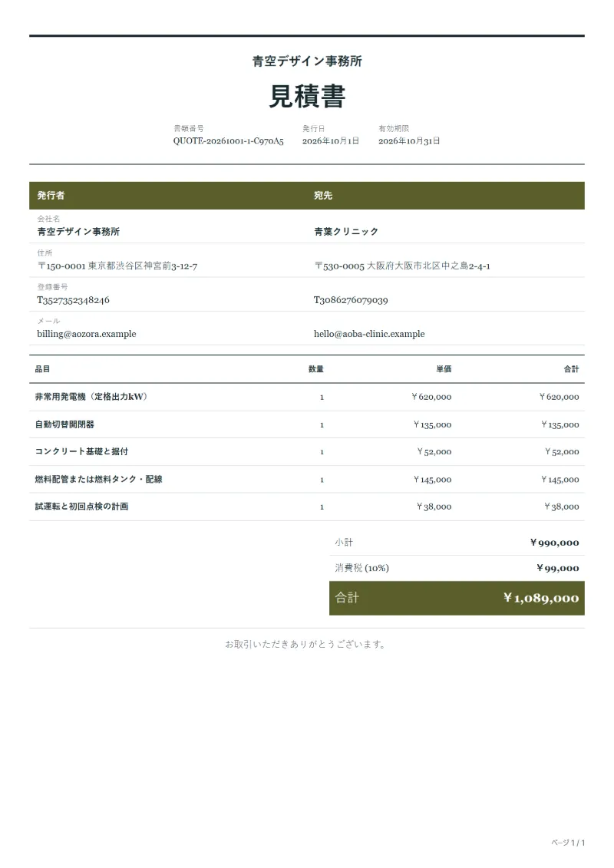Click subtotal amount ￥990,000
614x868 pixels.
(x=554, y=543)
